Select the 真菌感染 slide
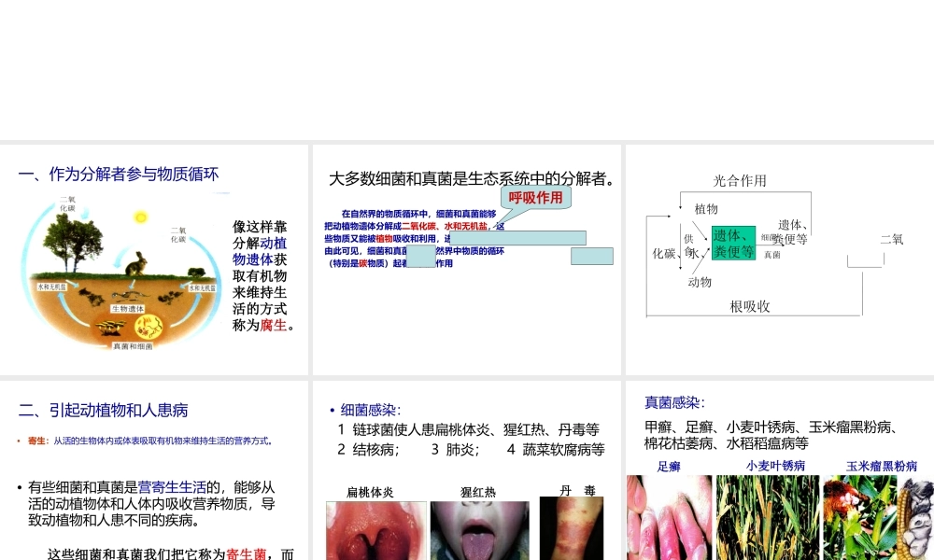Screen dimensions: 934x560 [780, 470]
